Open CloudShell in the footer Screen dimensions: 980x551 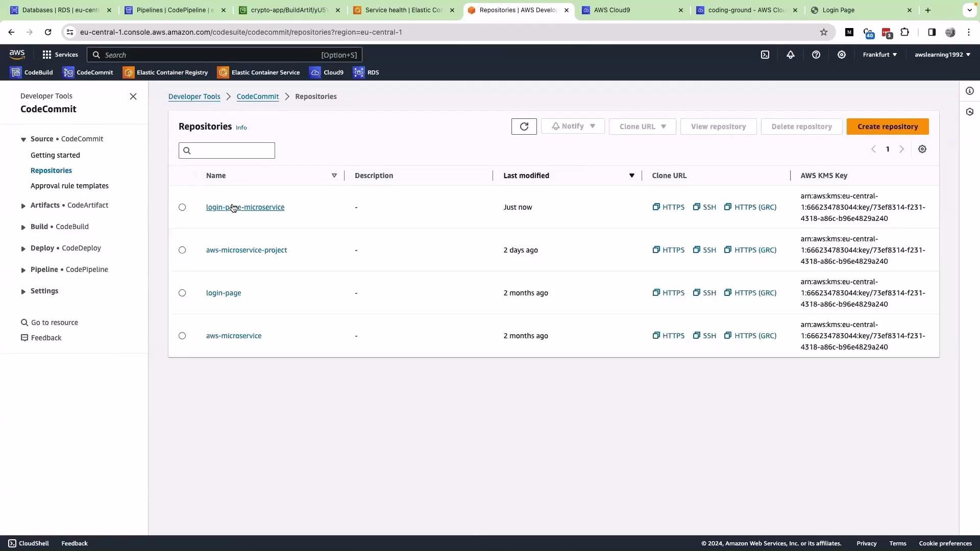[x=29, y=543]
